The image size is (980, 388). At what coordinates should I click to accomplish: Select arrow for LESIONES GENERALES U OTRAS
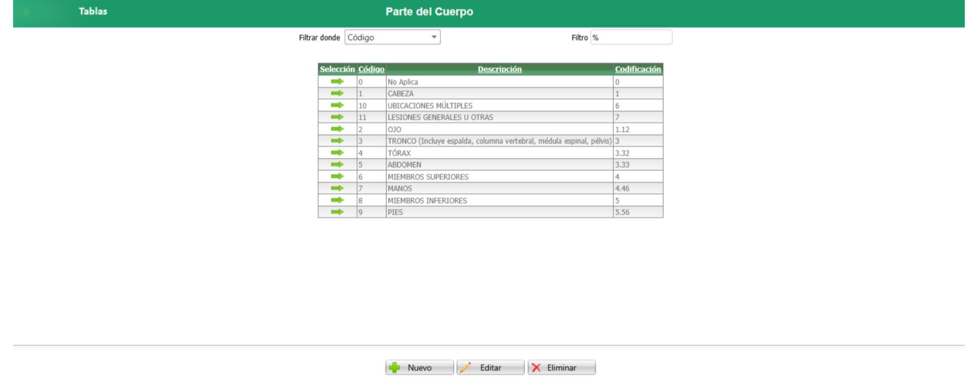tap(337, 117)
